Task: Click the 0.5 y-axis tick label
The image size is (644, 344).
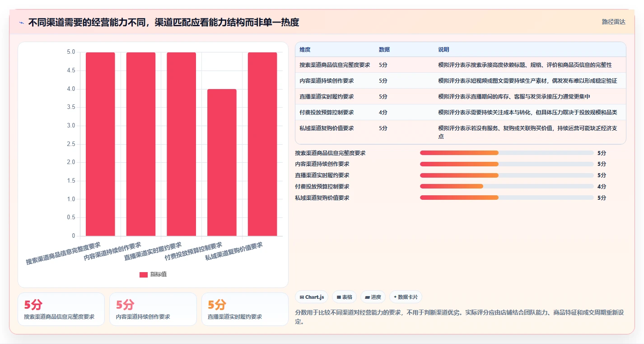Action: point(71,217)
